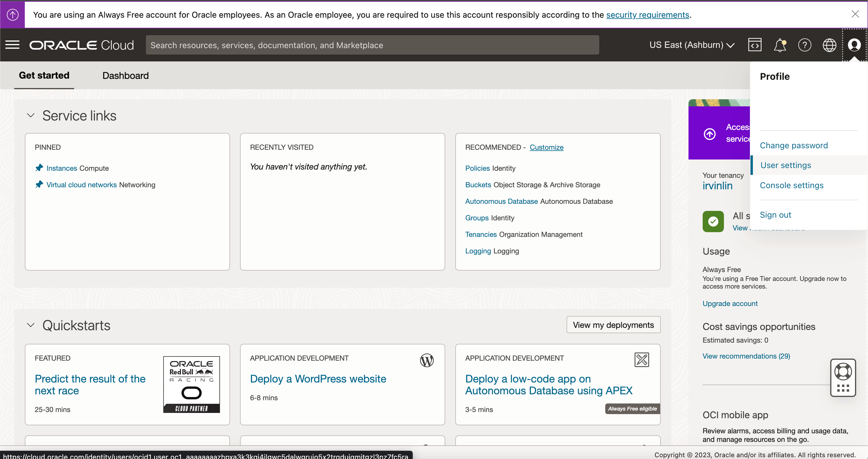This screenshot has width=868, height=459.
Task: Click the pin icon next to Virtual cloud networks
Action: point(40,184)
